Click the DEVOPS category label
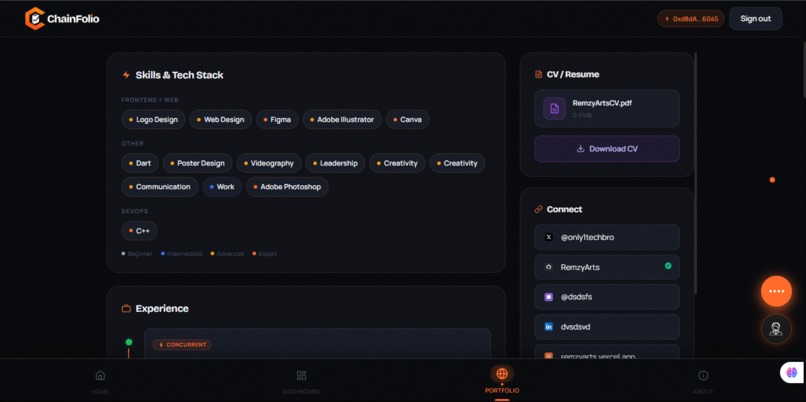This screenshot has width=806, height=402. [135, 211]
